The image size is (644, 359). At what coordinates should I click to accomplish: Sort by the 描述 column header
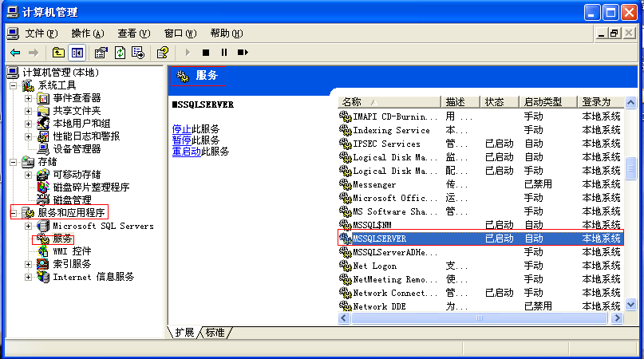[460, 102]
